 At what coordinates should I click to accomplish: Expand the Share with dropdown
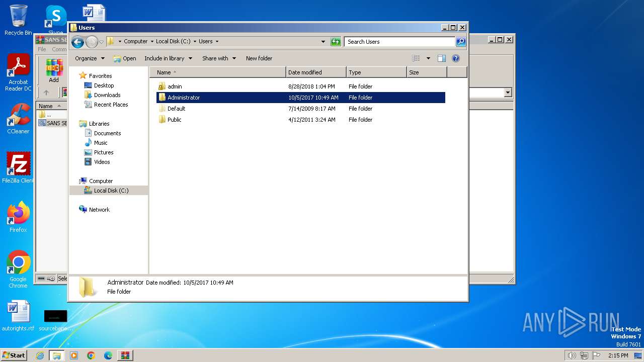pyautogui.click(x=219, y=58)
